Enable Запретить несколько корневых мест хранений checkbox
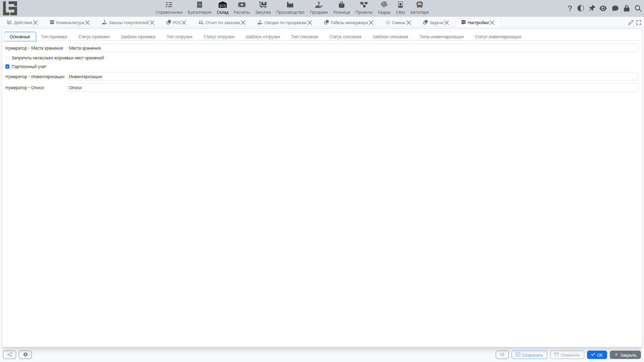Viewport: 644px width, 362px height. pos(7,58)
